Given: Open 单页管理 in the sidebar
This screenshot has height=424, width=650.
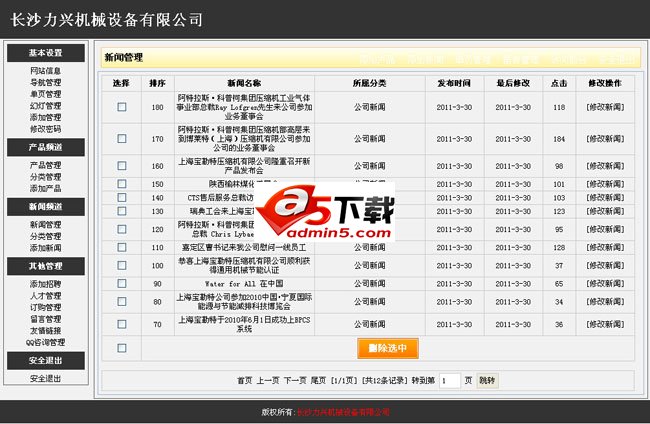Looking at the screenshot, I should click(46, 94).
